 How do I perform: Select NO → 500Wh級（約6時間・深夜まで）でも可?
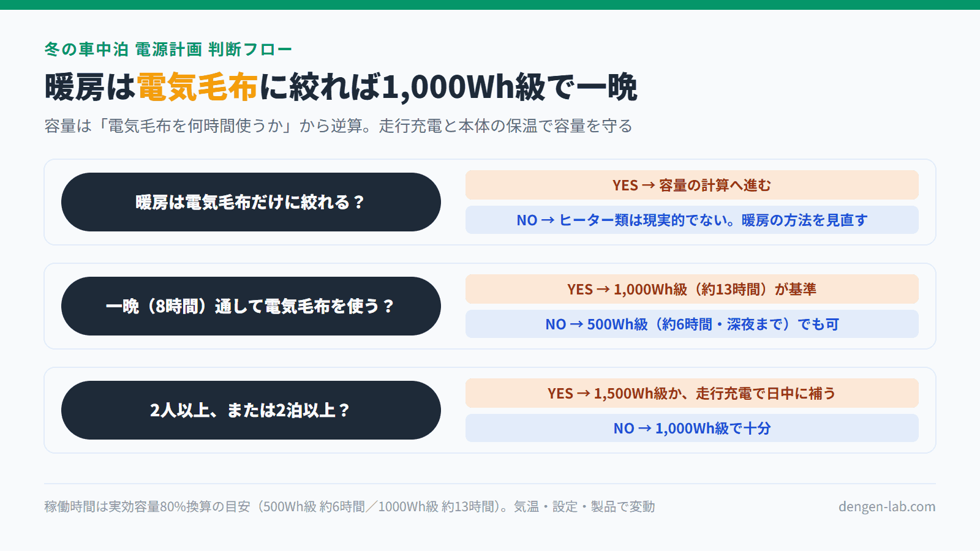692,324
